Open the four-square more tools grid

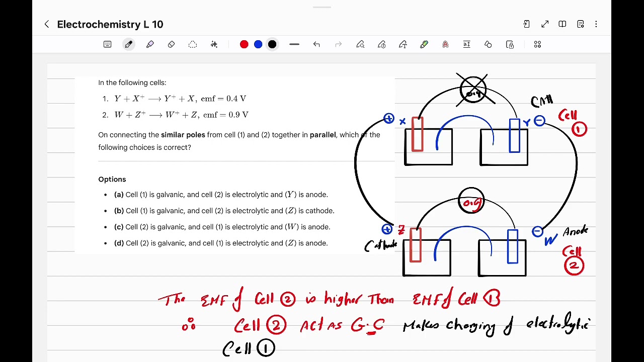coord(537,45)
